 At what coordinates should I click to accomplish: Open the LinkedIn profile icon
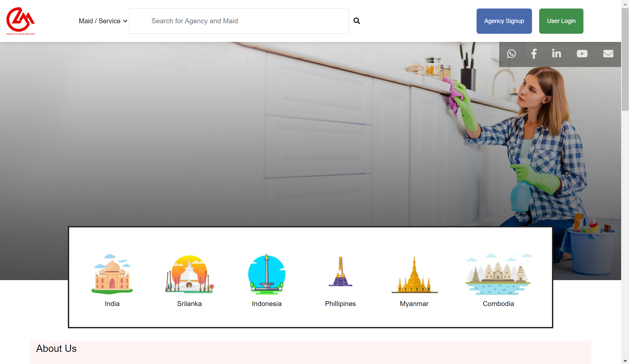click(557, 53)
